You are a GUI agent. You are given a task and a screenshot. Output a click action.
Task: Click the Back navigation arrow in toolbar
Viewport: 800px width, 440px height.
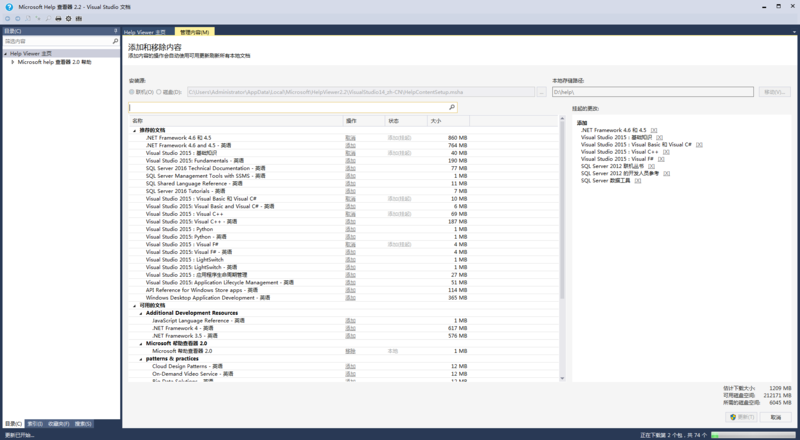pyautogui.click(x=6, y=18)
